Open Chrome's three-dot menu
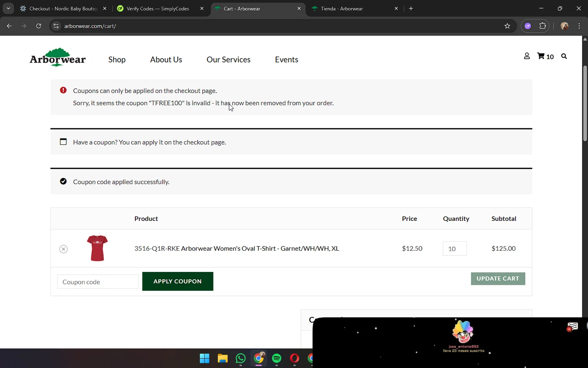This screenshot has width=588, height=368. click(579, 26)
